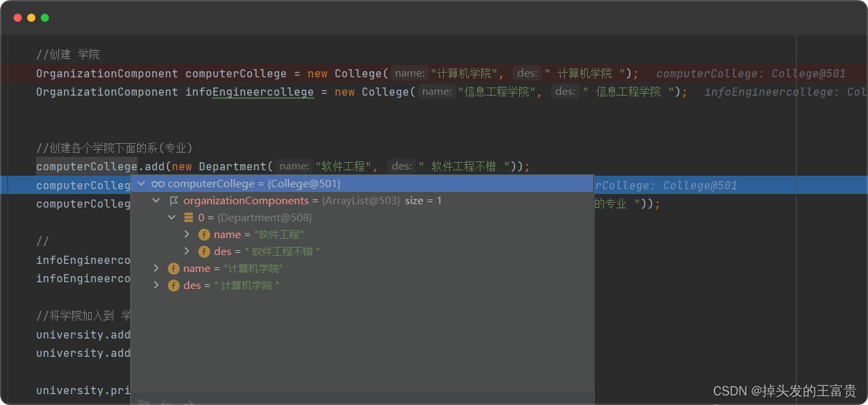This screenshot has height=405, width=868.
Task: Expand the des = " 计算机学院 " field
Action: 157,286
